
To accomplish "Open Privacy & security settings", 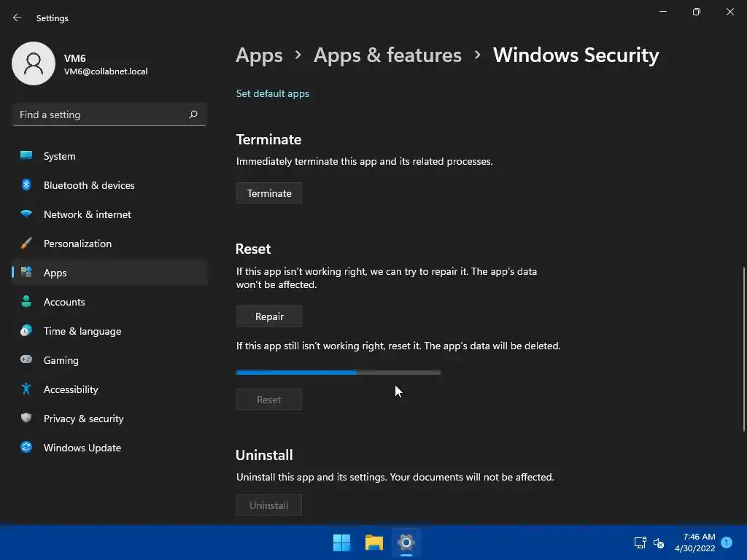I will tap(110, 419).
